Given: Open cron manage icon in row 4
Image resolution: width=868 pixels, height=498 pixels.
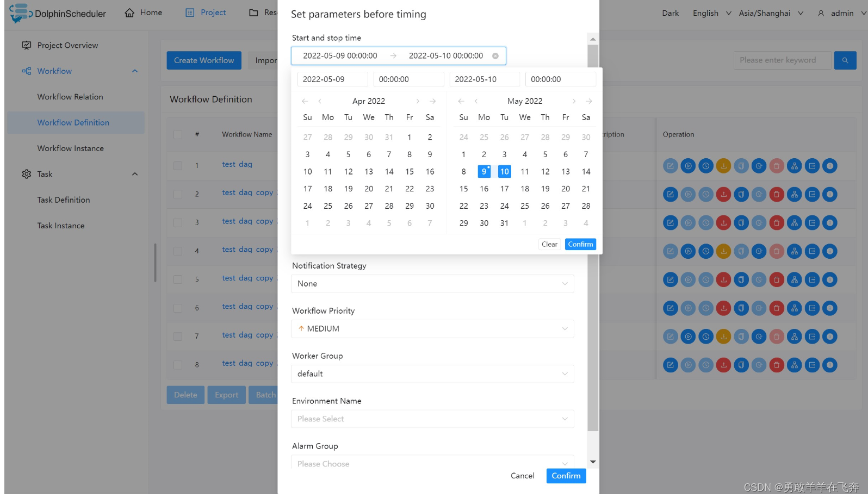Looking at the screenshot, I should click(x=759, y=251).
